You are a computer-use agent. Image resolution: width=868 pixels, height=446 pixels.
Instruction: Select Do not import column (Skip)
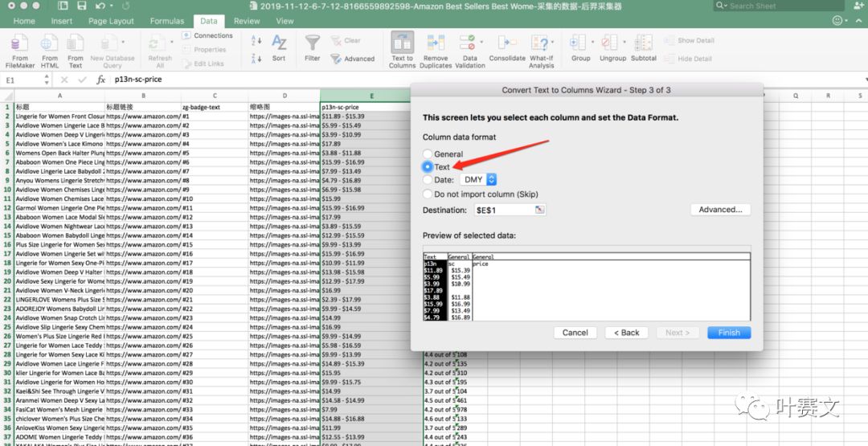click(428, 194)
